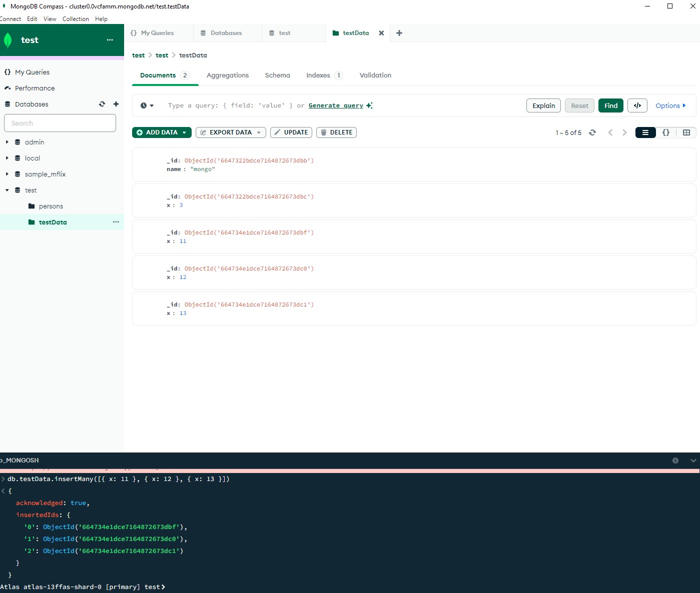Expand the admin database node
The image size is (700, 593).
7,142
